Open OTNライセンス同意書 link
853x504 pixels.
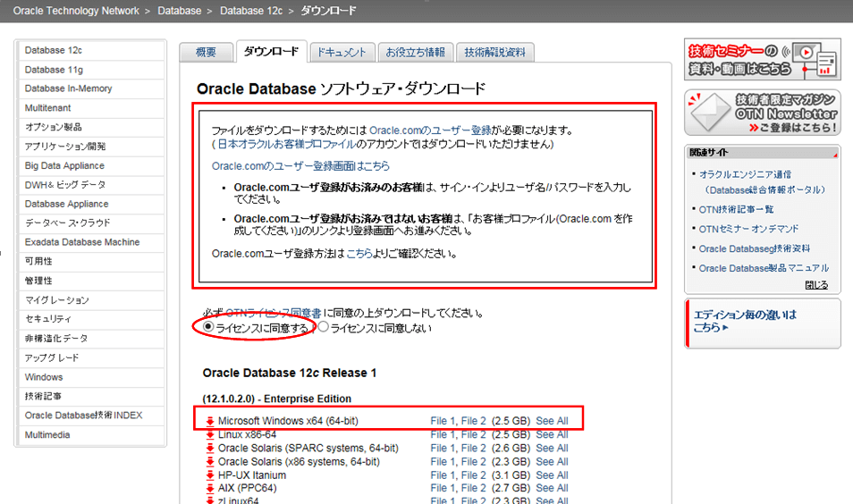pyautogui.click(x=273, y=313)
